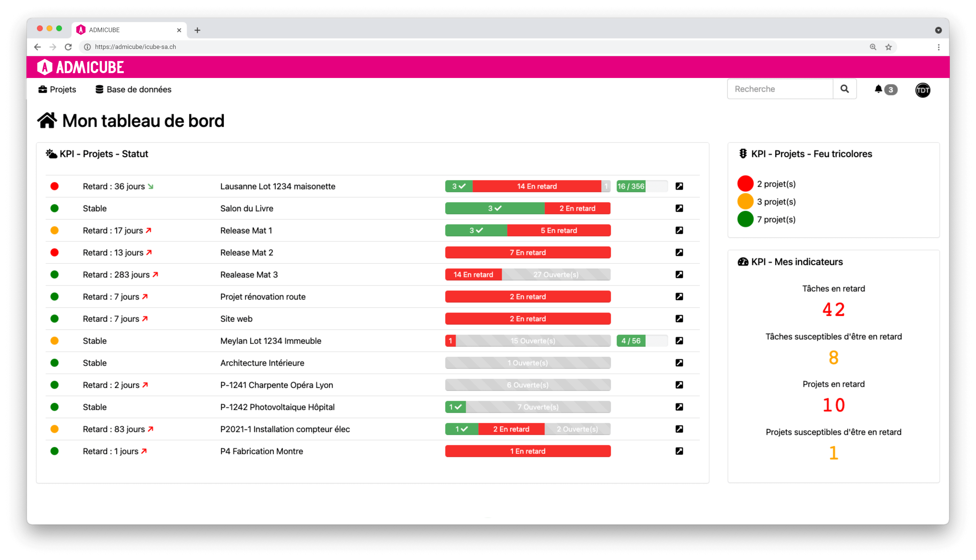The height and width of the screenshot is (560, 976).
Task: Open the Meylan Lot 1234 Immeuble project
Action: click(271, 341)
